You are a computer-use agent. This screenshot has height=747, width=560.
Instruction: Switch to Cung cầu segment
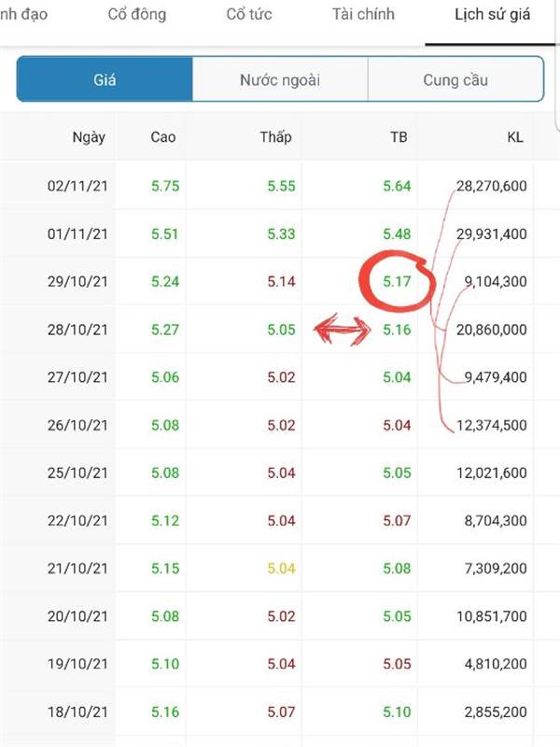point(455,79)
